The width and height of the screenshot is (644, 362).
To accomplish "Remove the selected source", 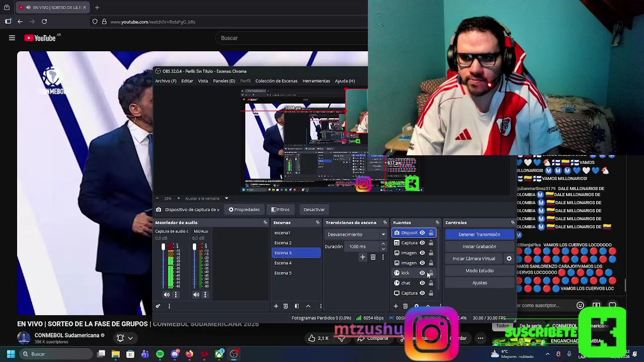I will pos(405,306).
